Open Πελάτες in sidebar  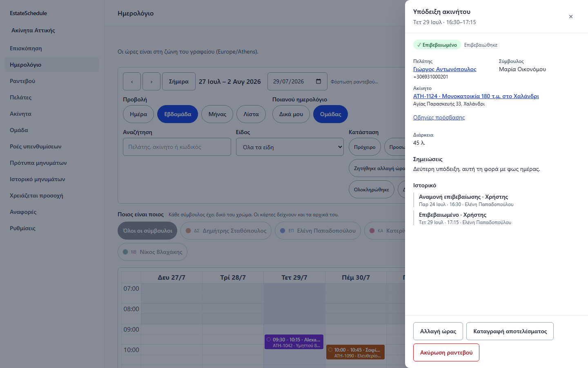click(52, 97)
